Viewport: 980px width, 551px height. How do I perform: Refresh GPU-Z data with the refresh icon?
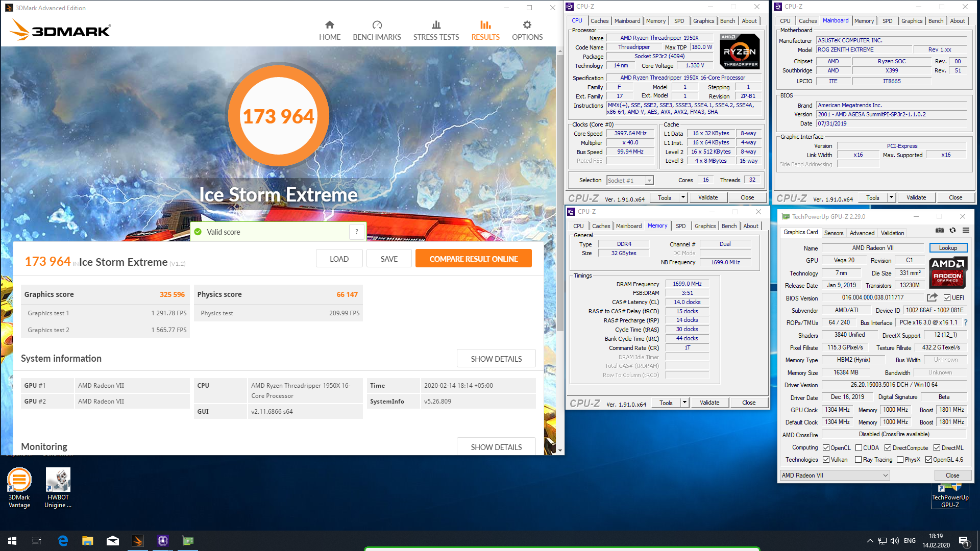pos(952,231)
